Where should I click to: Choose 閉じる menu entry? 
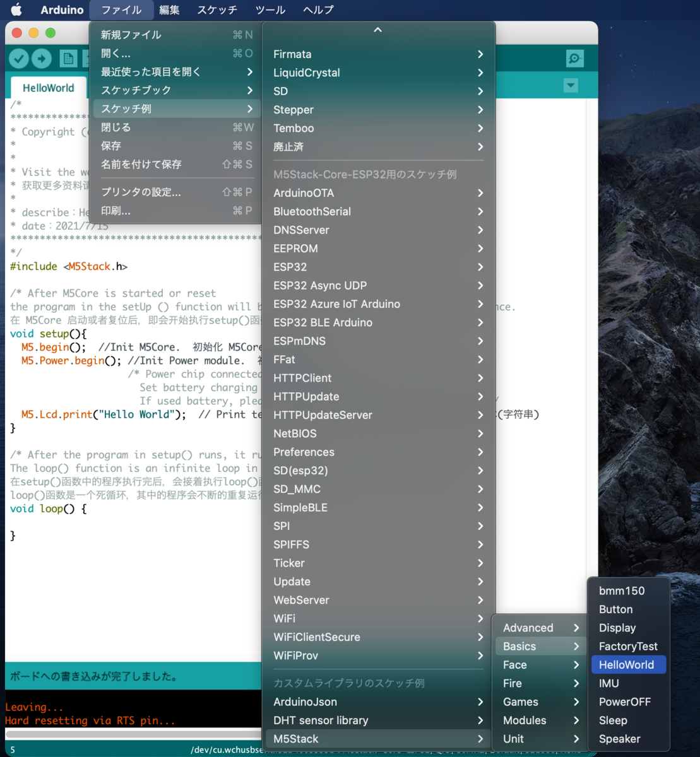point(176,127)
